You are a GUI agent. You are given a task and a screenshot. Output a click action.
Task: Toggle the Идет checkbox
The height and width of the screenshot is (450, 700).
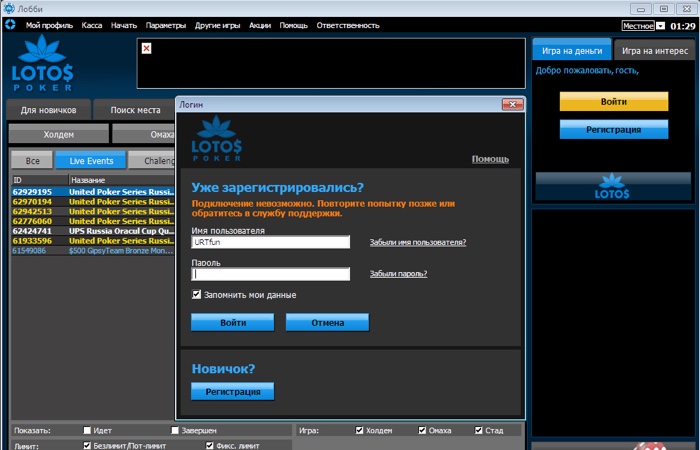pyautogui.click(x=87, y=430)
